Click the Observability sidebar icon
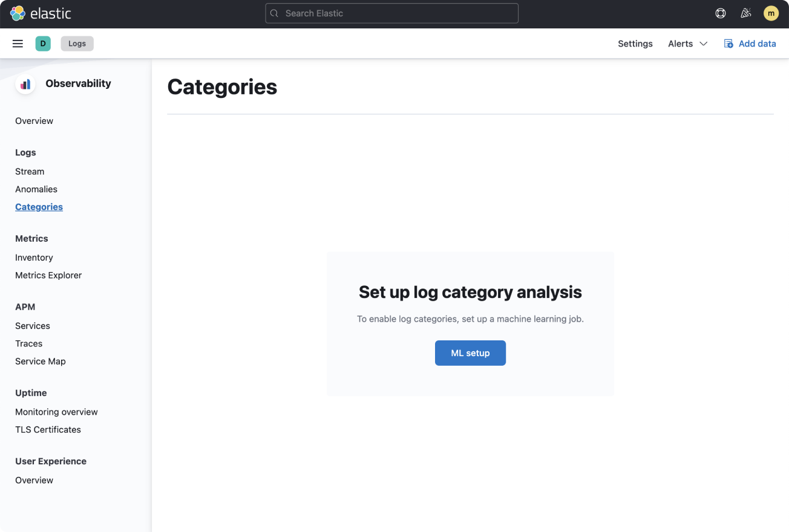Viewport: 789px width, 532px height. tap(24, 83)
